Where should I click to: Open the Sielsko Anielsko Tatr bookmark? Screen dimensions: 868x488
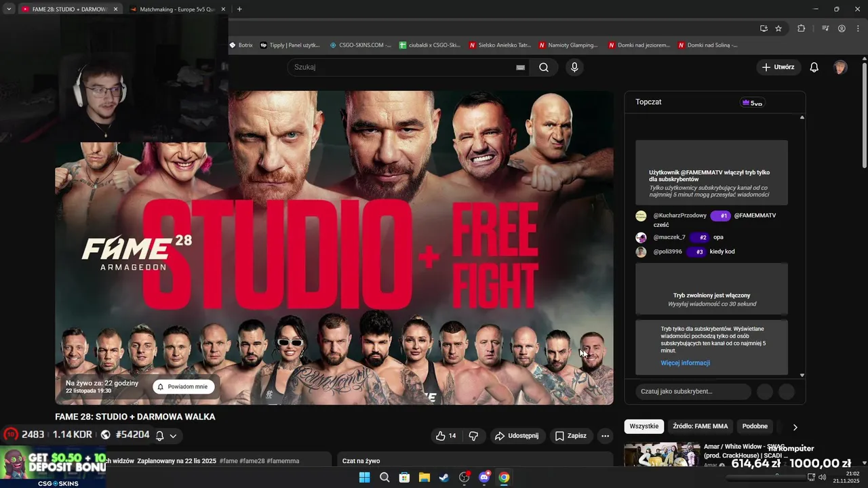coord(500,45)
